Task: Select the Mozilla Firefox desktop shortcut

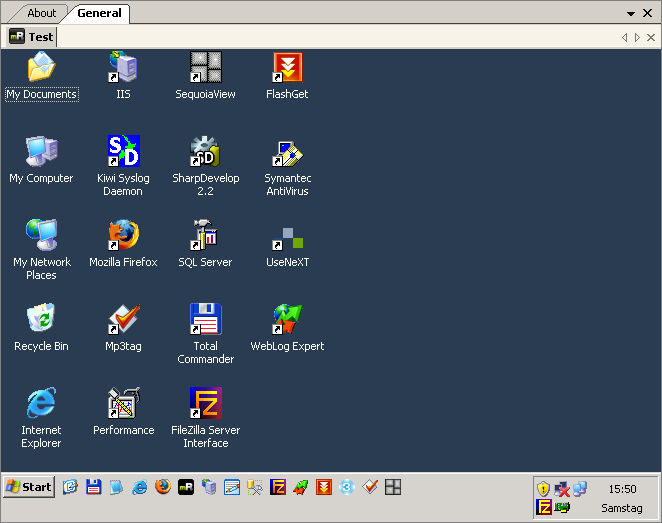Action: pyautogui.click(x=123, y=244)
